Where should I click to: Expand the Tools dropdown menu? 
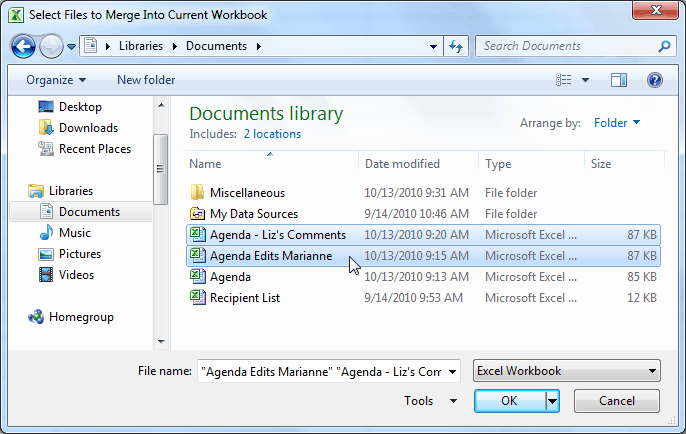431,401
